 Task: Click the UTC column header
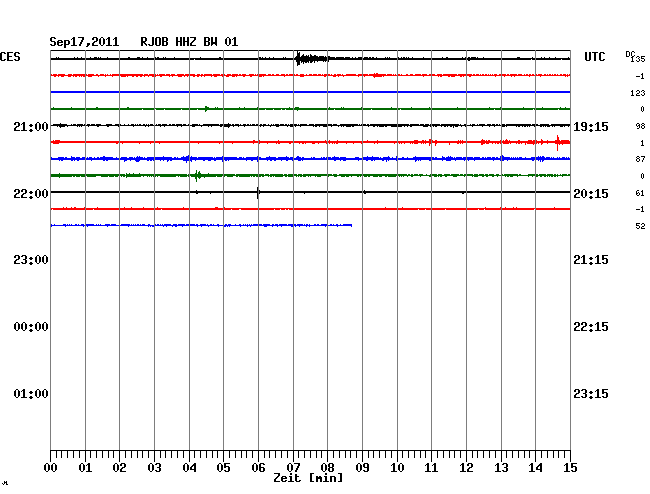[594, 57]
